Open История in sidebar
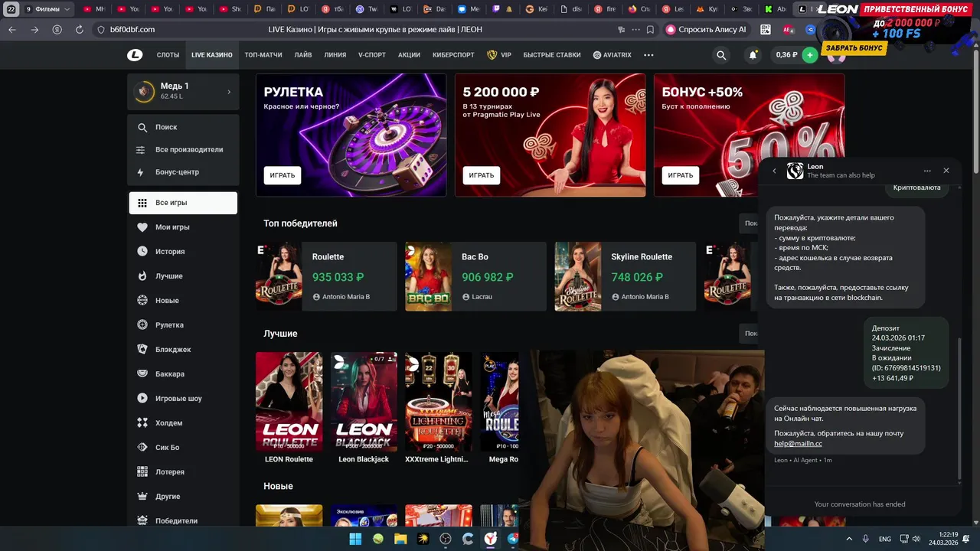The height and width of the screenshot is (551, 980). [x=183, y=252]
